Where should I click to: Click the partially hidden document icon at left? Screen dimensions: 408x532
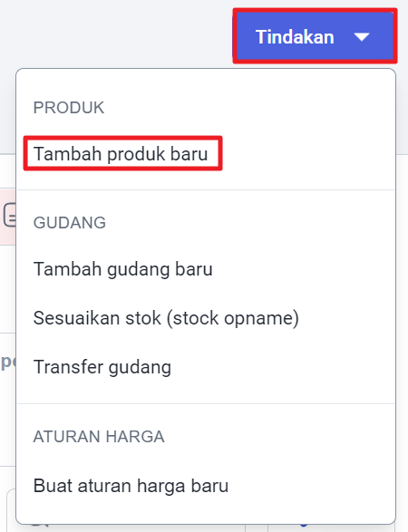pos(9,215)
